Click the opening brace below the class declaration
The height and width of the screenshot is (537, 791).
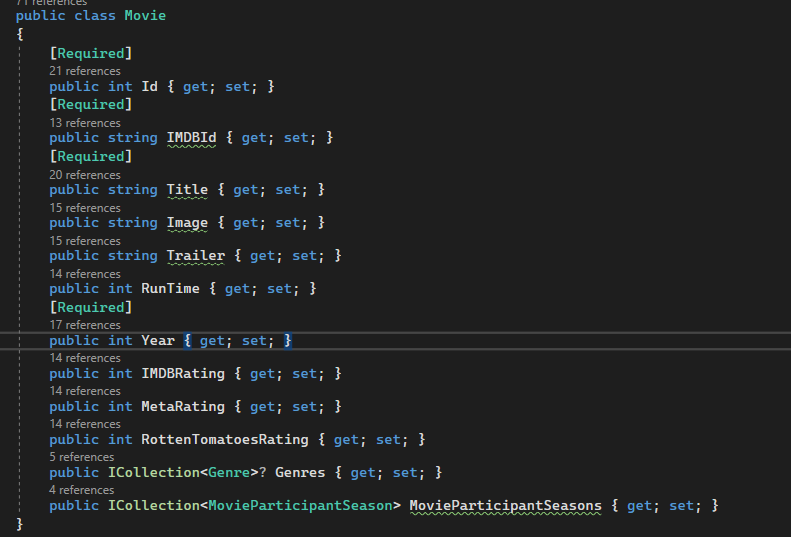tap(20, 34)
